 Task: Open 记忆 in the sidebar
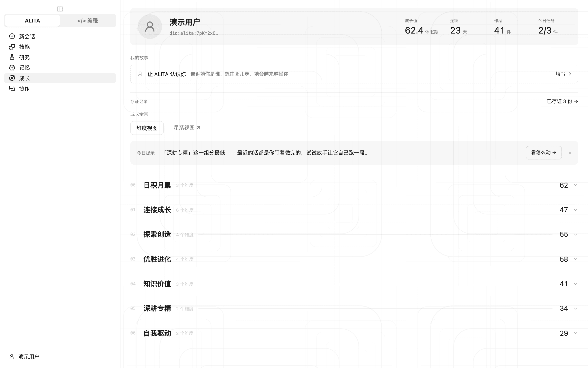tap(60, 68)
